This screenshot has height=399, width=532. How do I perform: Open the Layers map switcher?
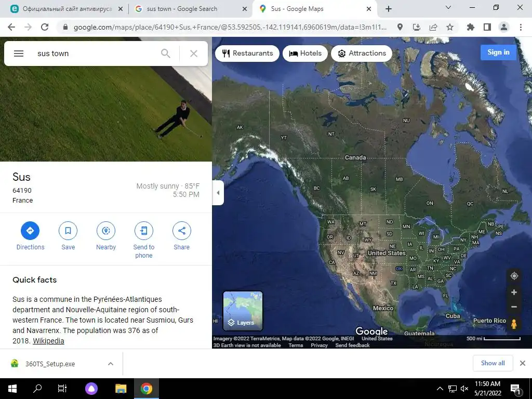tap(243, 311)
